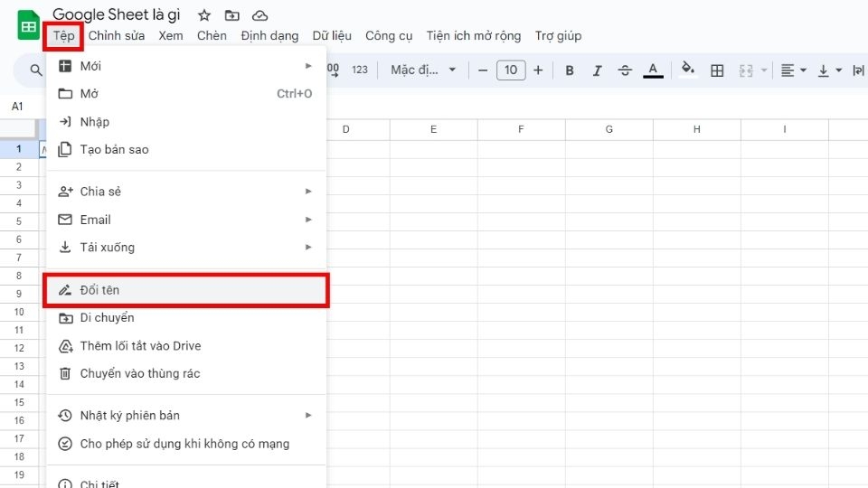Expand the Tải xuống submenu arrow
The height and width of the screenshot is (488, 868).
(x=308, y=248)
